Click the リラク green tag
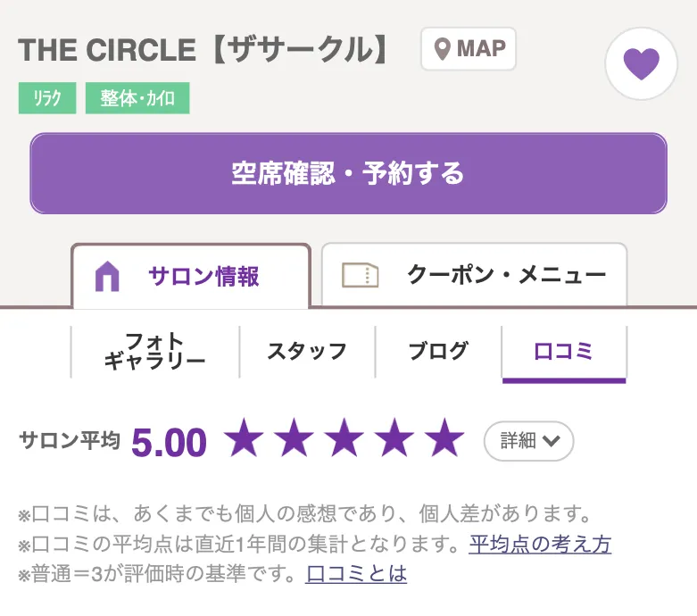 pos(47,98)
